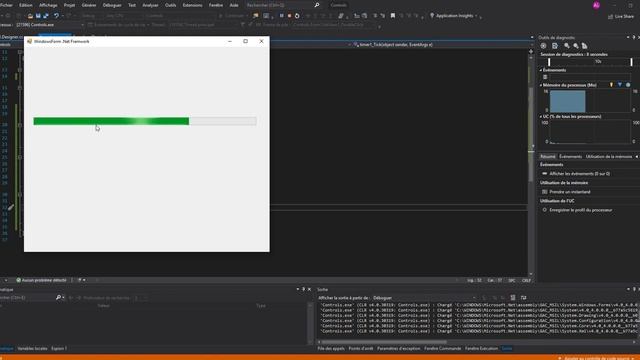Open the user account avatar
Screen dimensions: 640x360
tap(596, 5)
